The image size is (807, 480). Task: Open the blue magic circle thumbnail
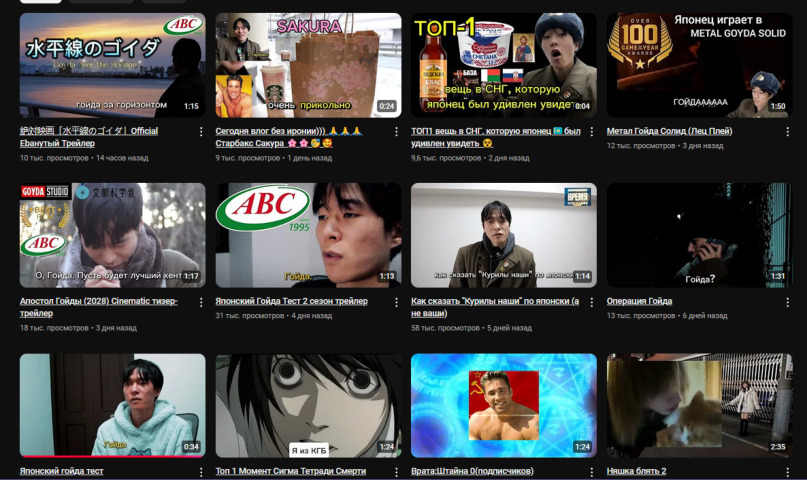504,405
